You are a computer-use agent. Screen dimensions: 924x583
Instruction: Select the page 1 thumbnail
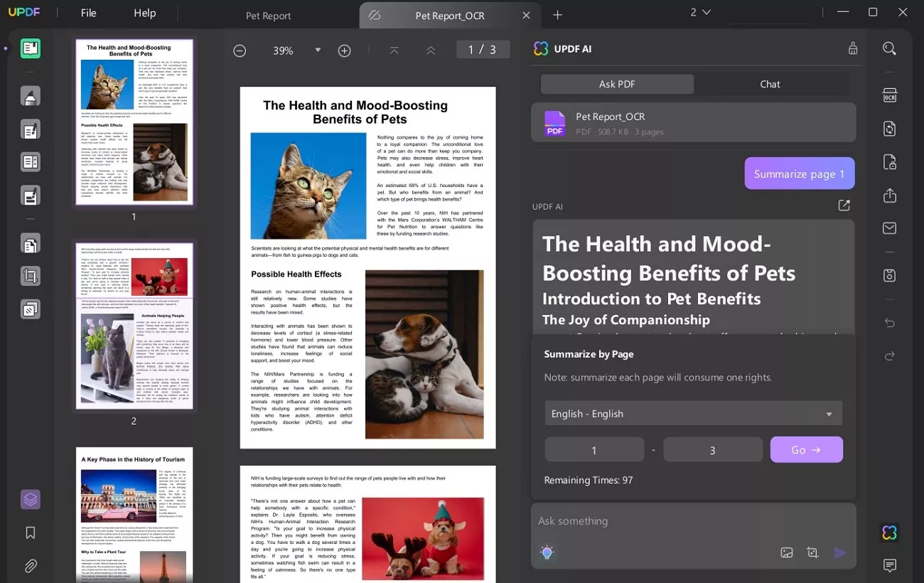[134, 122]
